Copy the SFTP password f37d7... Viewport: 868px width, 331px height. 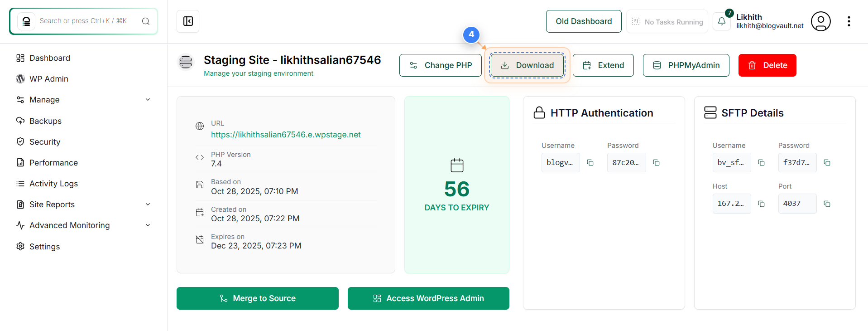pos(827,163)
